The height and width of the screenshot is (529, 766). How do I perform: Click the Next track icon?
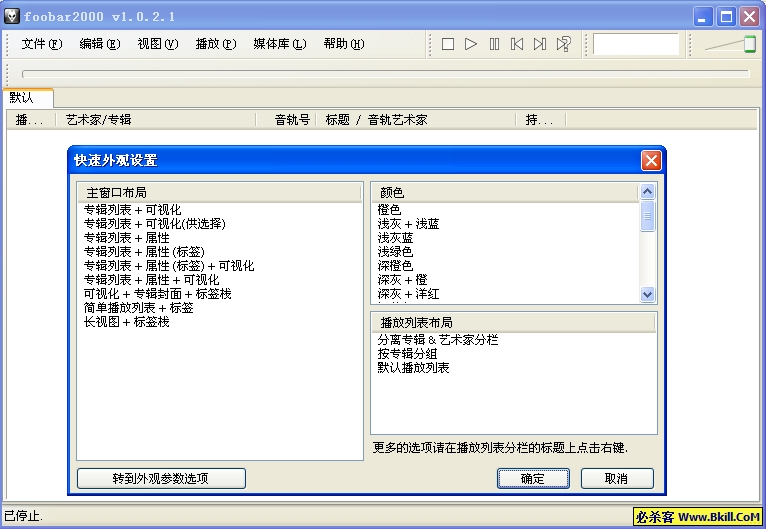540,44
